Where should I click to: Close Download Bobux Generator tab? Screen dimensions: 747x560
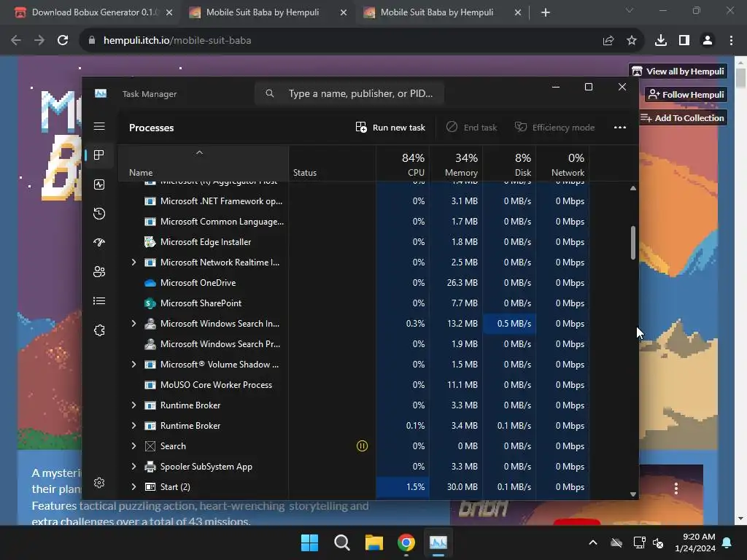(169, 13)
